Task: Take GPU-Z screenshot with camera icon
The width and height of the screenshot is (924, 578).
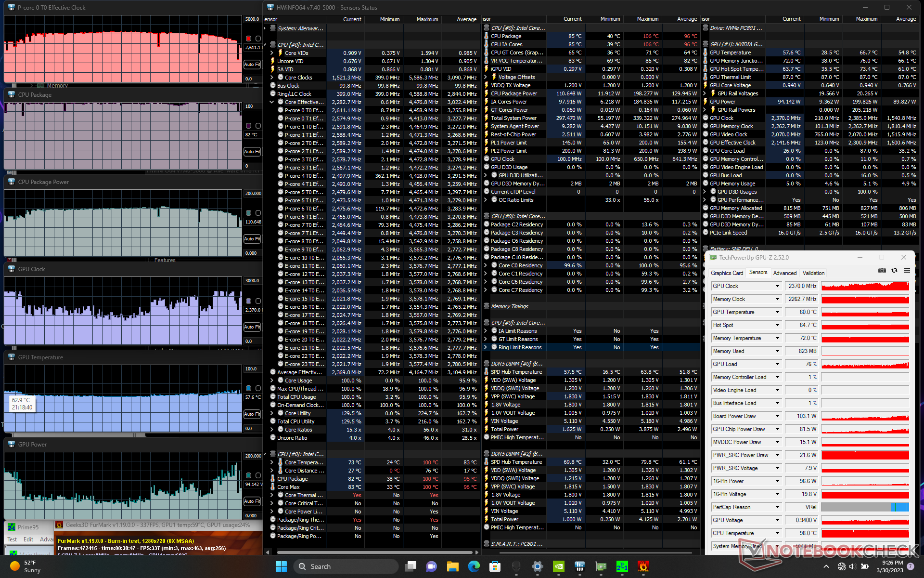Action: [882, 271]
